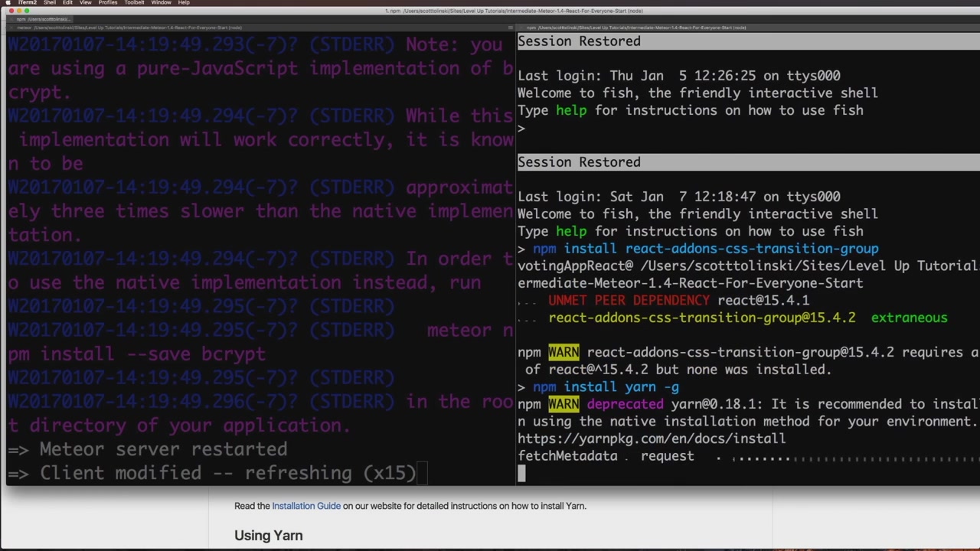
Task: Click 'pm install --save bcrypt' text
Action: tap(137, 354)
